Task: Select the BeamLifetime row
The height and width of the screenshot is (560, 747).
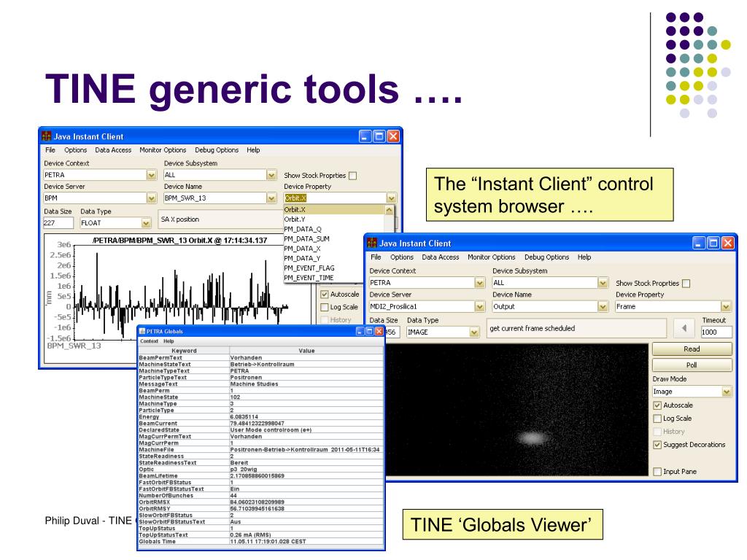Action: (x=261, y=475)
